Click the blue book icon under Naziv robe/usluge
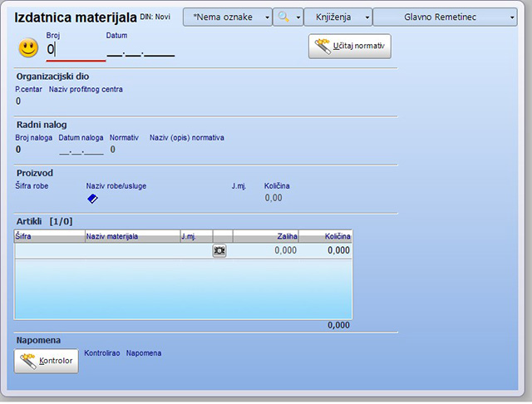 tap(92, 199)
